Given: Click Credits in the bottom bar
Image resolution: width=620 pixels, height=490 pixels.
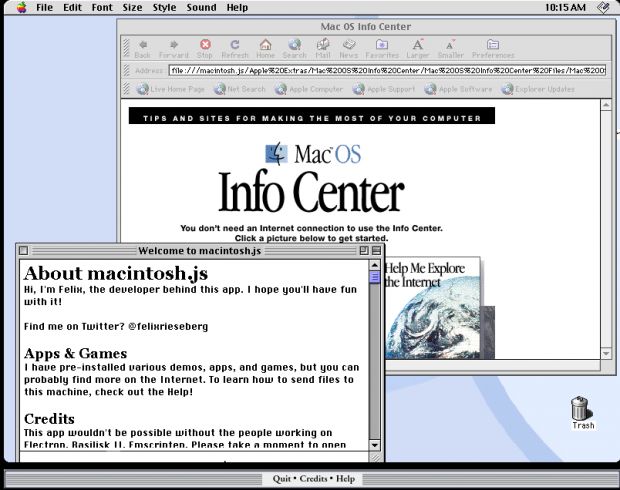Looking at the screenshot, I should click(314, 479).
